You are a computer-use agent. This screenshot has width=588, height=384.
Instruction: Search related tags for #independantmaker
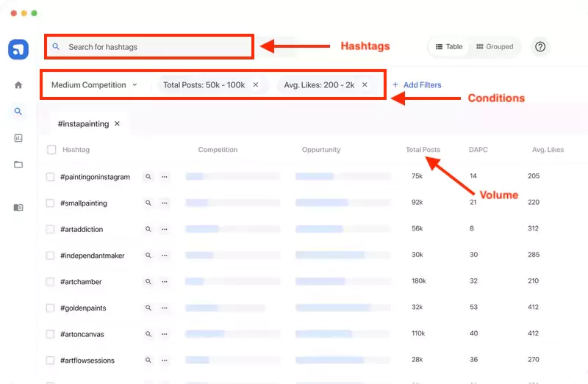pyautogui.click(x=148, y=256)
